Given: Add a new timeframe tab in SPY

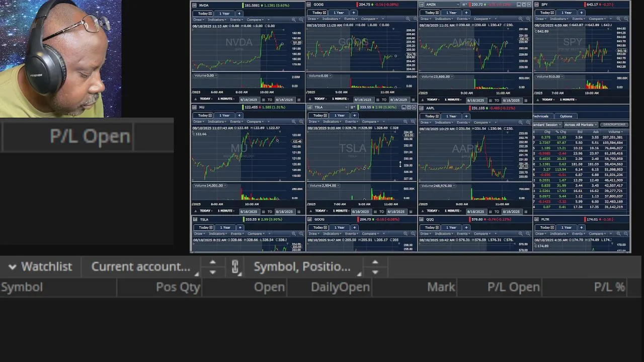Looking at the screenshot, I should (x=581, y=13).
